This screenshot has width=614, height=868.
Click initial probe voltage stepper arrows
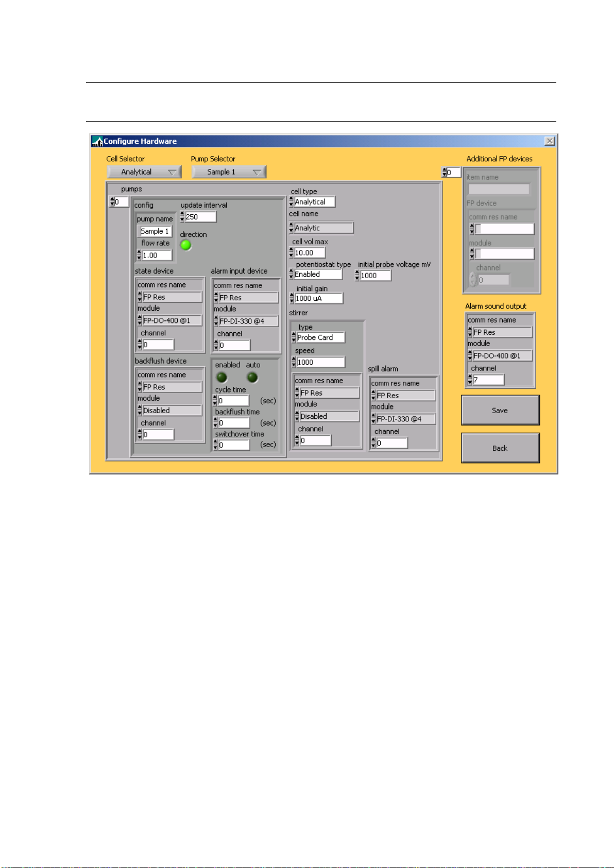(357, 276)
